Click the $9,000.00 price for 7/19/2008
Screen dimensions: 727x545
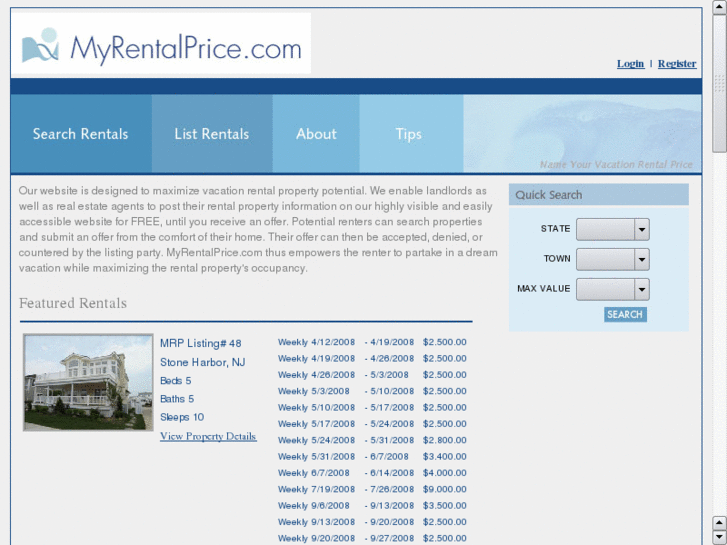tap(445, 489)
